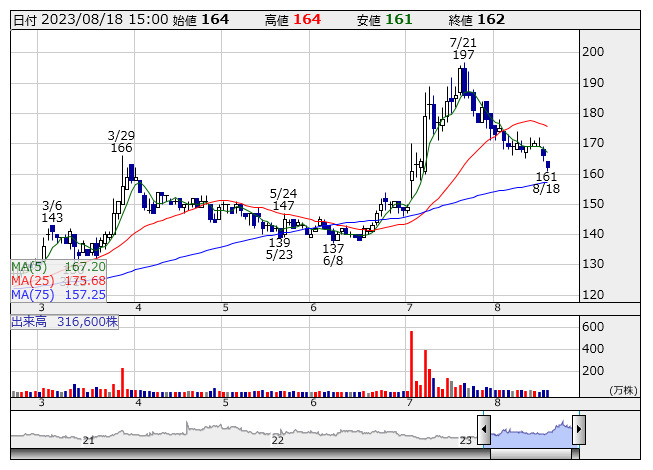Click the 600 volume axis label

[x=593, y=327]
